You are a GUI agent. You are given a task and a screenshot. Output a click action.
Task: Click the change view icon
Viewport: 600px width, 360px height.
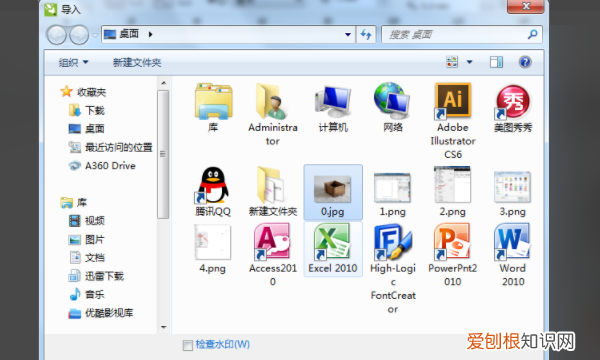(452, 62)
